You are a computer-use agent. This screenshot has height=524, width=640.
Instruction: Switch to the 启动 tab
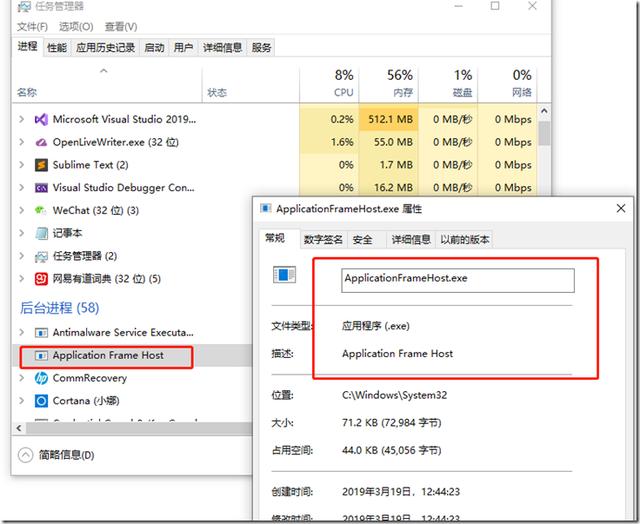click(154, 48)
